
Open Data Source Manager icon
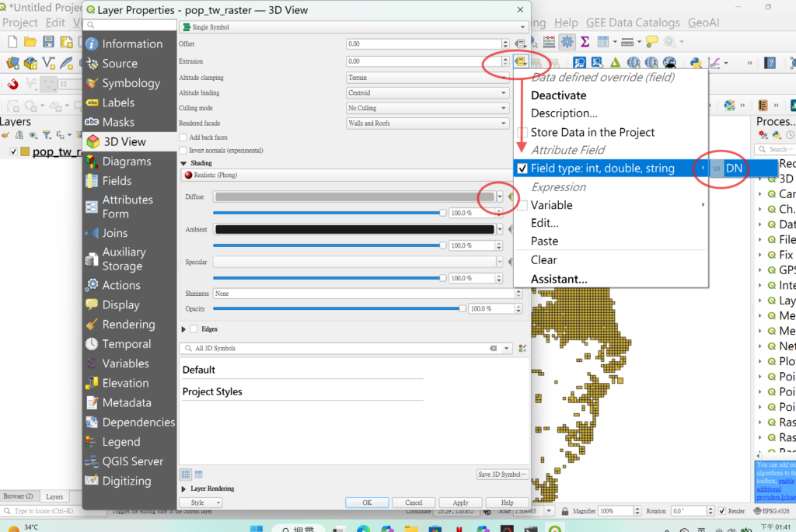pyautogui.click(x=12, y=63)
